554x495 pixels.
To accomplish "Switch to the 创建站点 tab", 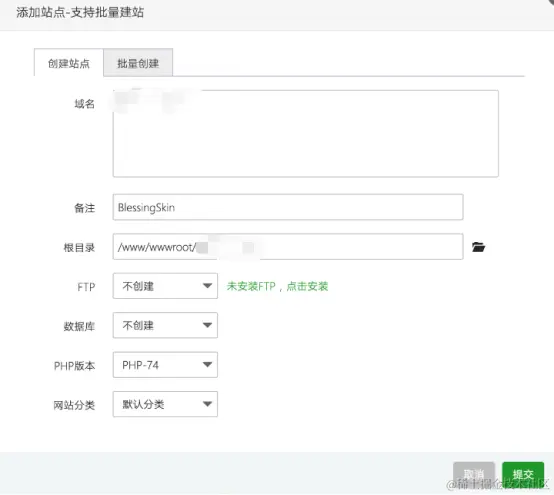I will point(69,63).
